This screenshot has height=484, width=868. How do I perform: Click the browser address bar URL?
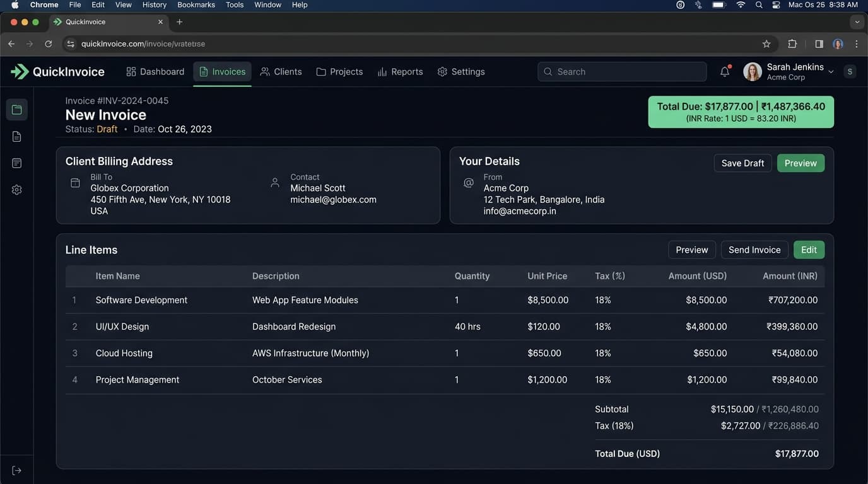[x=143, y=44]
